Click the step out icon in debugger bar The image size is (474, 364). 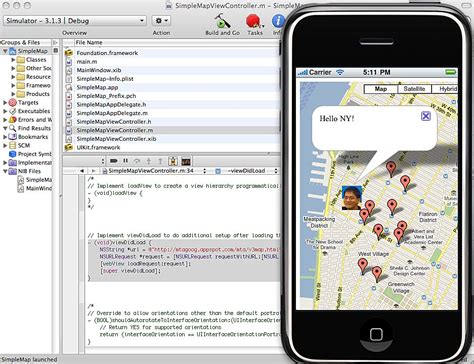[160, 161]
